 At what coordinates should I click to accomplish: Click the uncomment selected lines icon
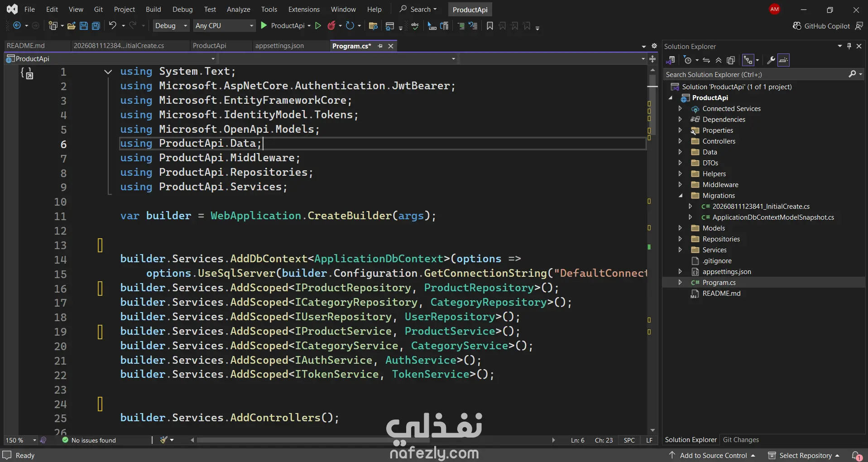point(473,26)
